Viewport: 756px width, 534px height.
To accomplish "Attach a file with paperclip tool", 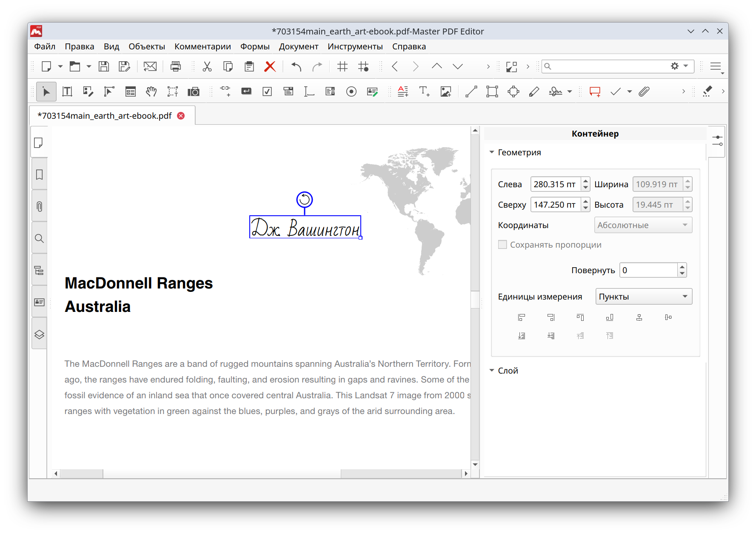I will click(x=644, y=91).
